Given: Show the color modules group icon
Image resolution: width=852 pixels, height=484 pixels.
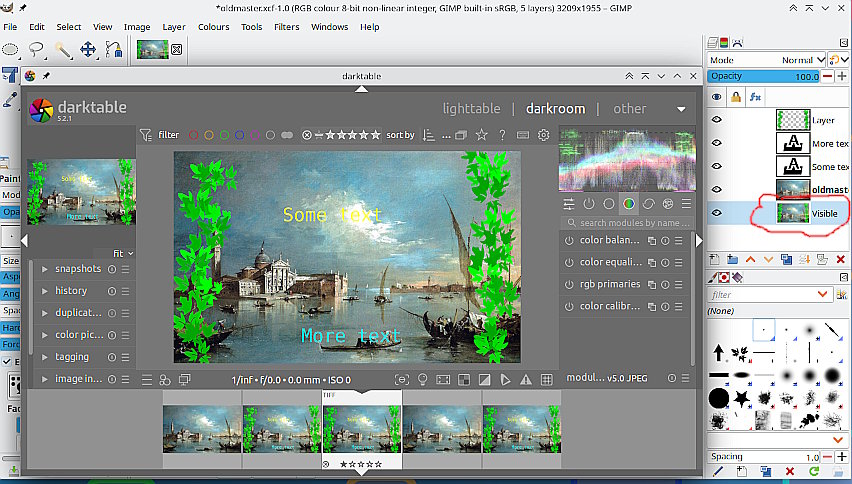Looking at the screenshot, I should (627, 204).
